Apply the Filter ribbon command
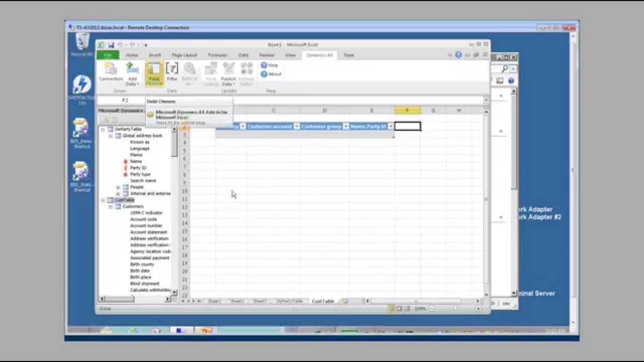Viewport: 644px width, 362px height. (172, 72)
